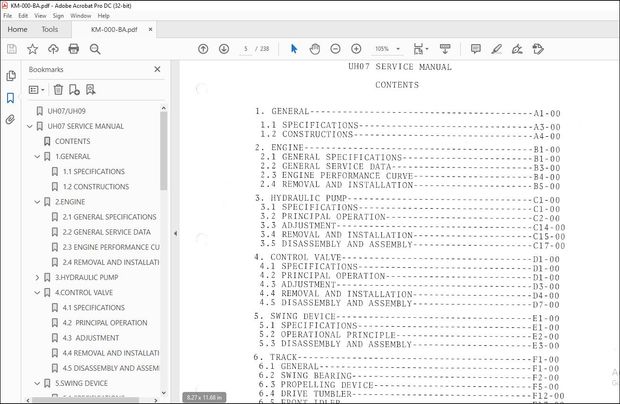Open the 105% zoom level dropdown
The image size is (620, 404).
pos(386,48)
